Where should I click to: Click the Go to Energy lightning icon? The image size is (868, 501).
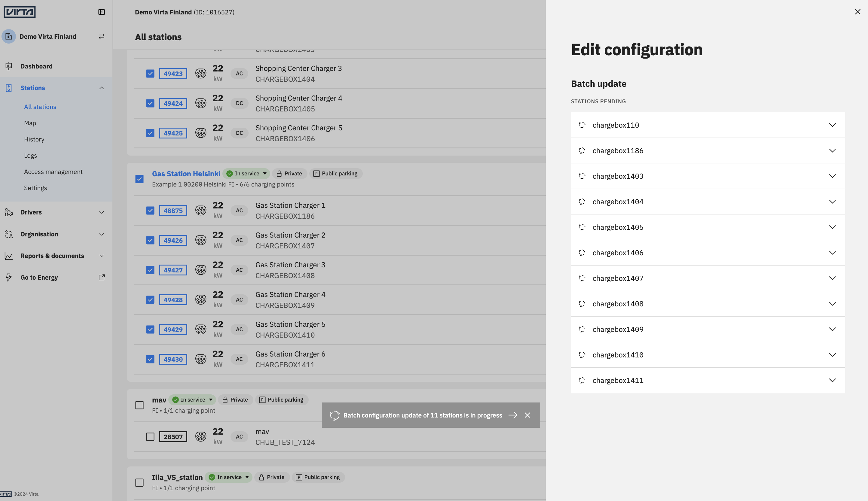[x=9, y=277]
